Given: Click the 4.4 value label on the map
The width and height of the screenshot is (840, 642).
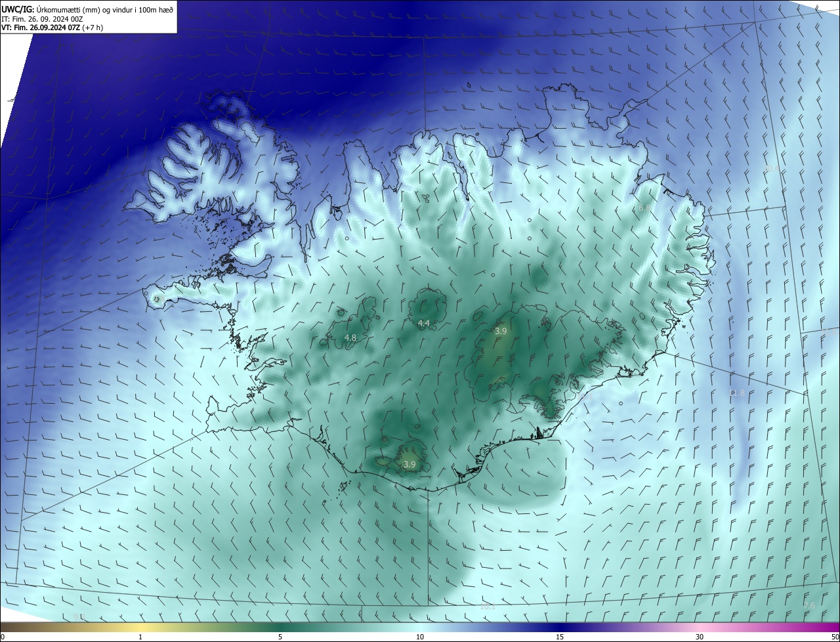Looking at the screenshot, I should coord(424,323).
